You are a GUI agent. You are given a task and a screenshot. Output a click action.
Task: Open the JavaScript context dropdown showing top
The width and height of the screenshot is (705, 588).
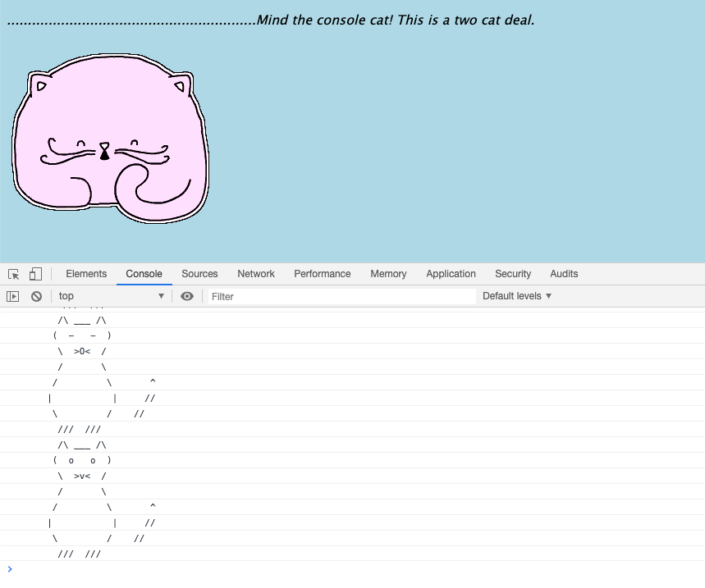[111, 296]
